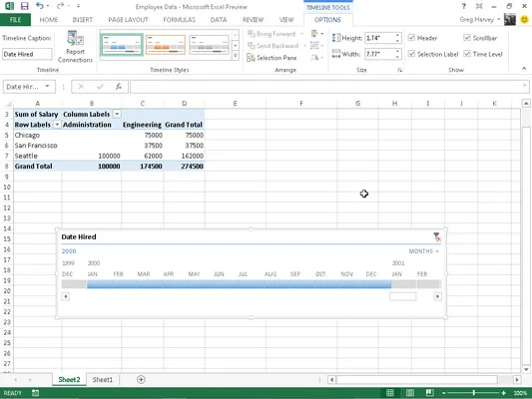This screenshot has width=532, height=399.
Task: Switch to the FORMULAS ribbon tab
Action: tap(179, 20)
